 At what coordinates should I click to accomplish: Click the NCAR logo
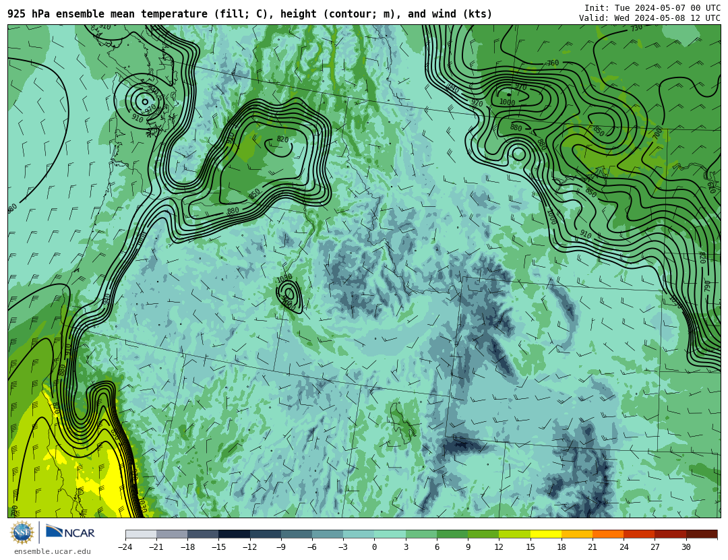tap(70, 532)
